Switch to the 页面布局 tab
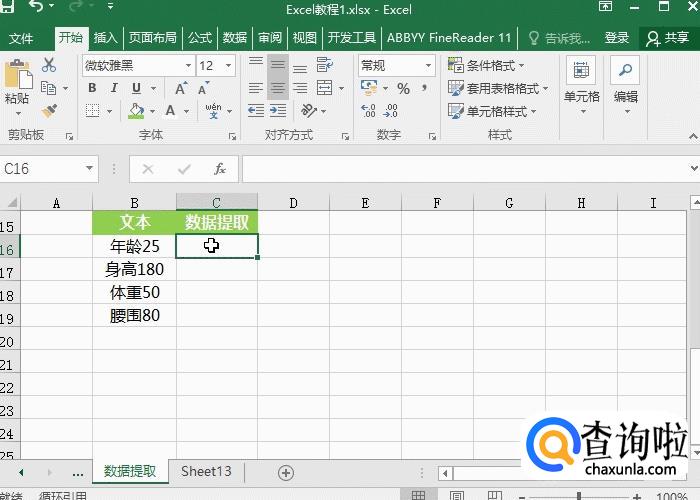Viewport: 700px width, 500px height. [153, 38]
